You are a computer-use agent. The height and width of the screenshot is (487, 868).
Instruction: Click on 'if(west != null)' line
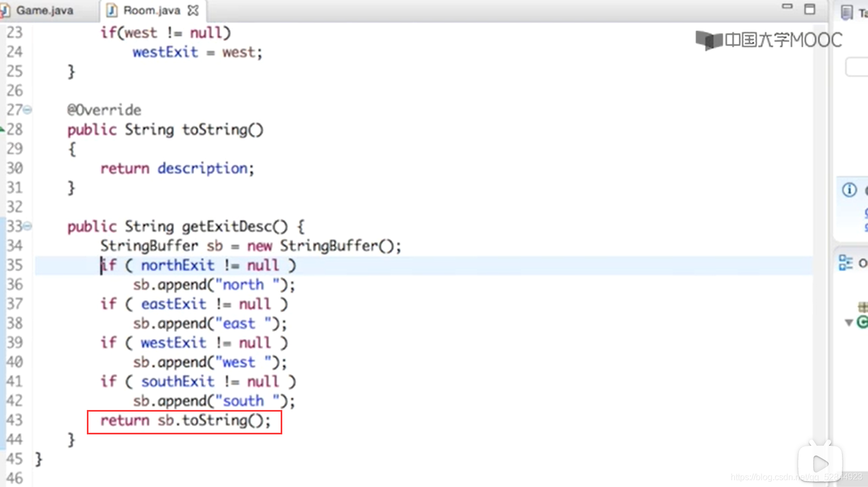166,33
